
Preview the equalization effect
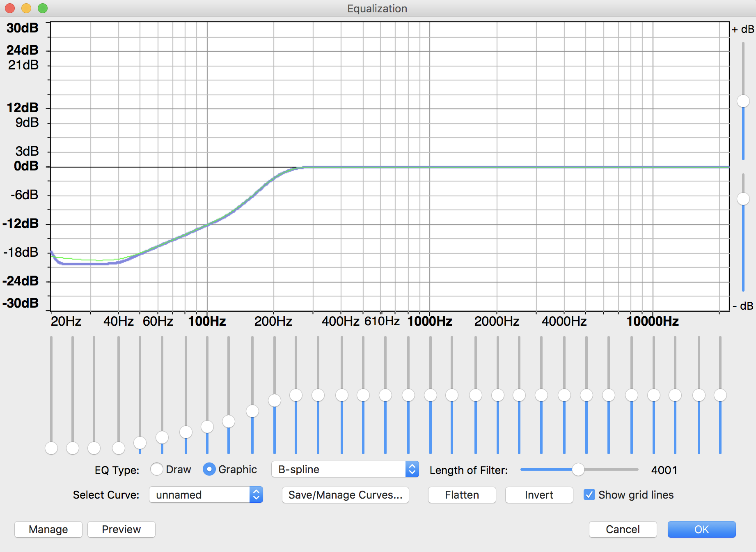tap(121, 529)
